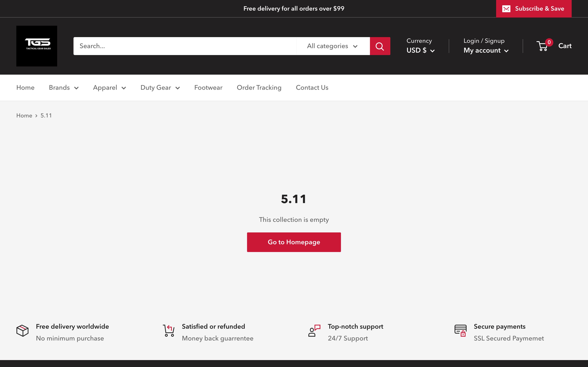This screenshot has width=588, height=367.
Task: Click the TGS Tactical Gear Sales logo
Action: point(37,46)
